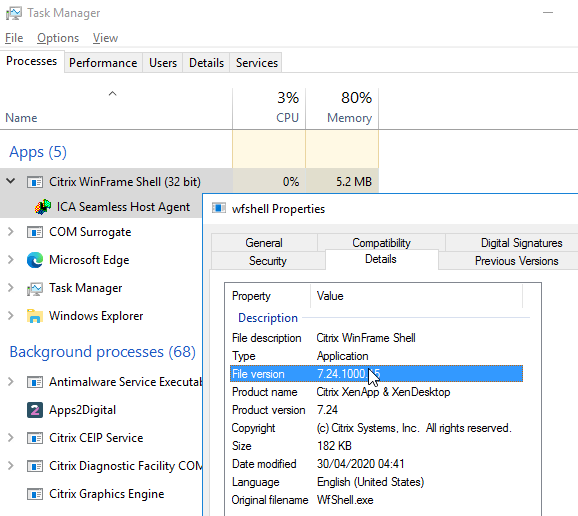Select the File version property row

pos(376,374)
